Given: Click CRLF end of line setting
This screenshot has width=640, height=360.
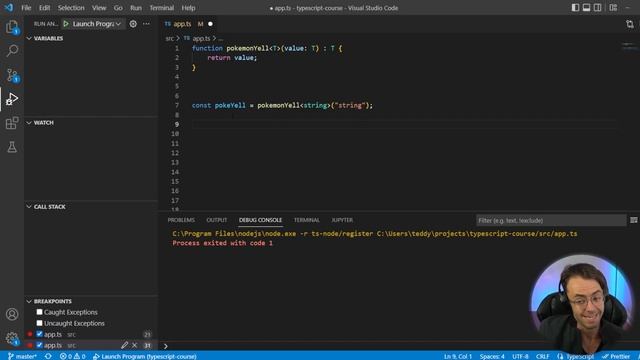Looking at the screenshot, I should tap(542, 356).
